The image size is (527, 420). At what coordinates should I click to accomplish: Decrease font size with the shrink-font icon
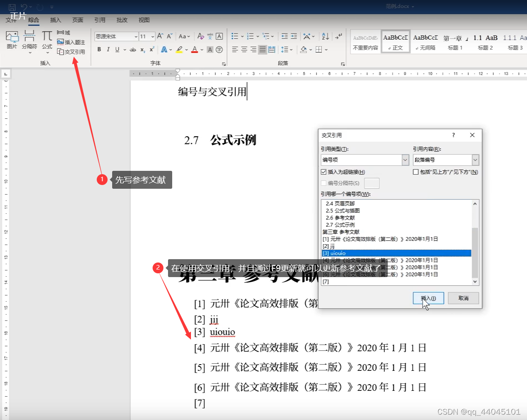pyautogui.click(x=169, y=36)
